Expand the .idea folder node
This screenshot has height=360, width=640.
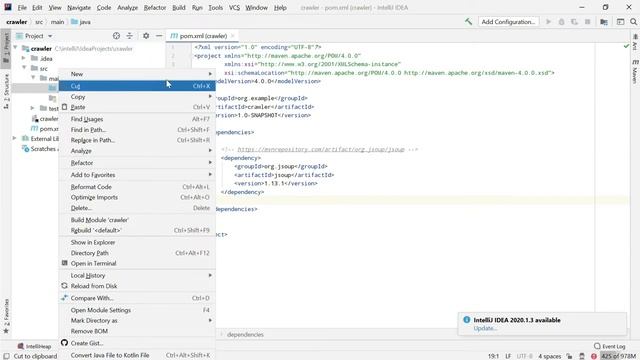(x=24, y=58)
